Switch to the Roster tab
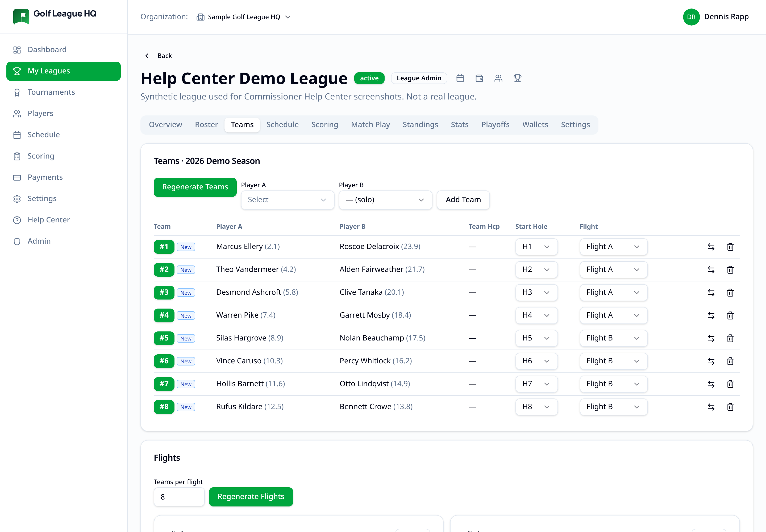 206,125
